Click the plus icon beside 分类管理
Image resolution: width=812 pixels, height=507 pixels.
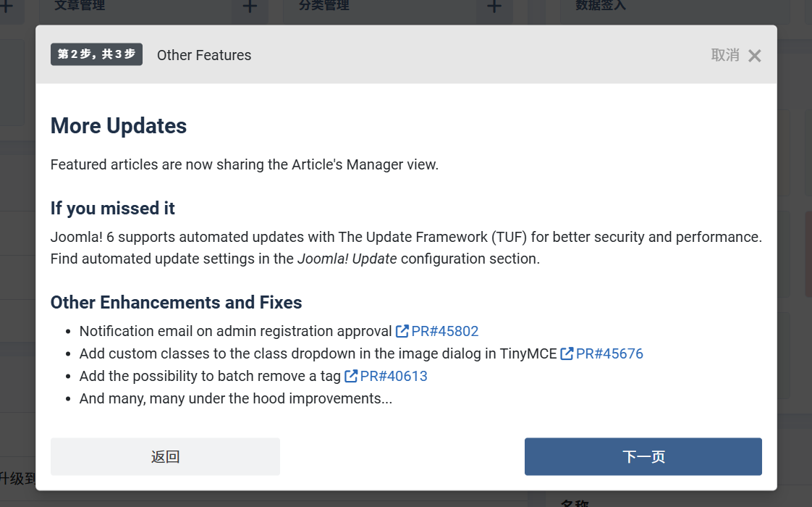[494, 7]
